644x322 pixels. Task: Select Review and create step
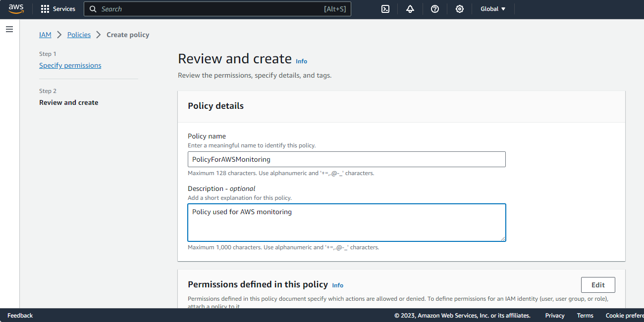point(69,102)
